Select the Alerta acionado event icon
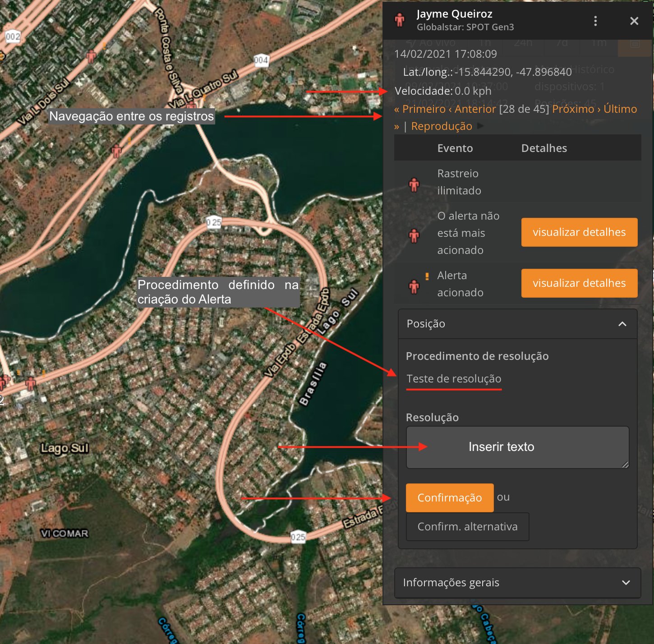This screenshot has width=654, height=644. pyautogui.click(x=414, y=286)
